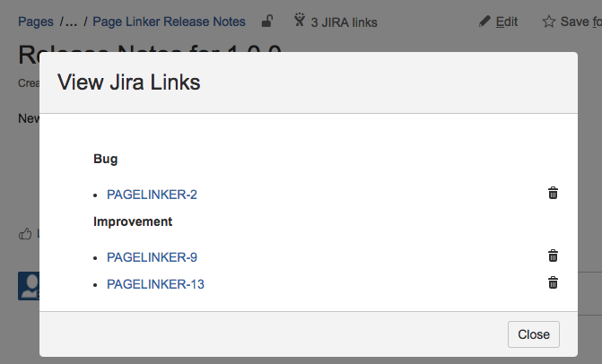This screenshot has width=602, height=364.
Task: Open the PAGELINKER-9 improvement issue
Action: pos(152,257)
